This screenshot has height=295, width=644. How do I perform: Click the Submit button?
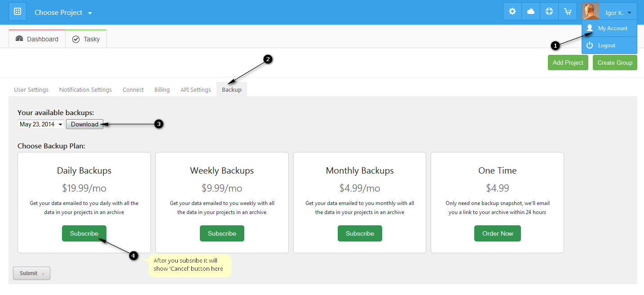[x=31, y=273]
